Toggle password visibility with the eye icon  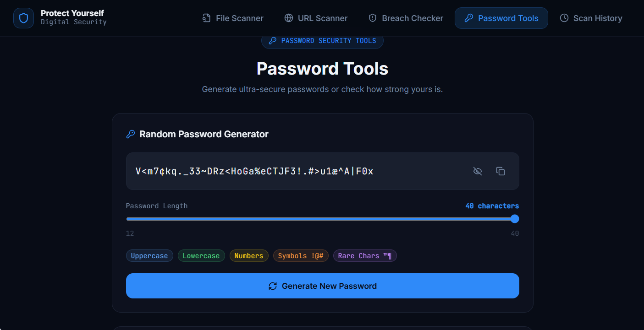click(478, 171)
